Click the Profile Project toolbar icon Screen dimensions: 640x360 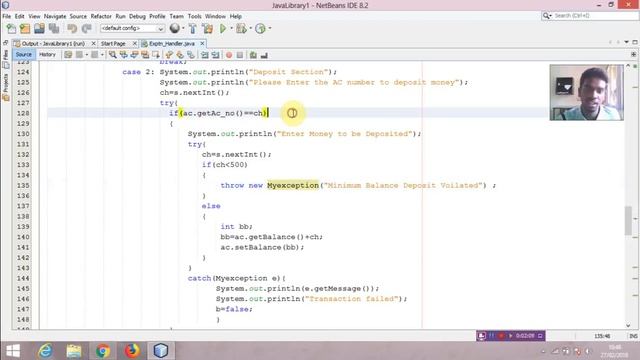coord(260,29)
